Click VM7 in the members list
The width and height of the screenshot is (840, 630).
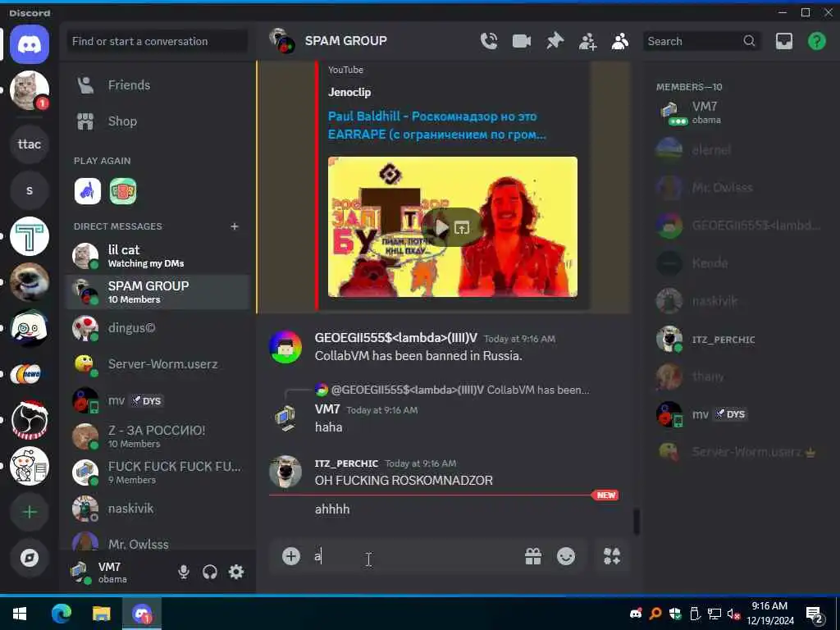(739, 112)
